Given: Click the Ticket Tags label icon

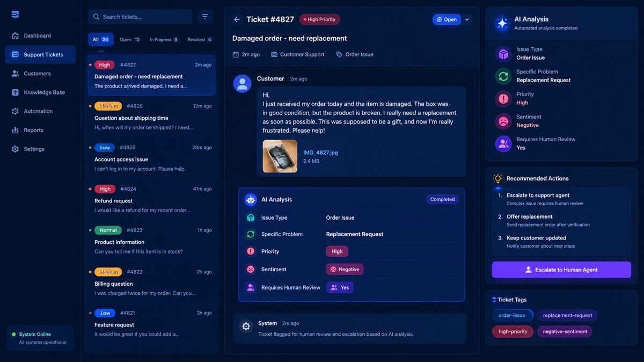Looking at the screenshot, I should click(494, 300).
